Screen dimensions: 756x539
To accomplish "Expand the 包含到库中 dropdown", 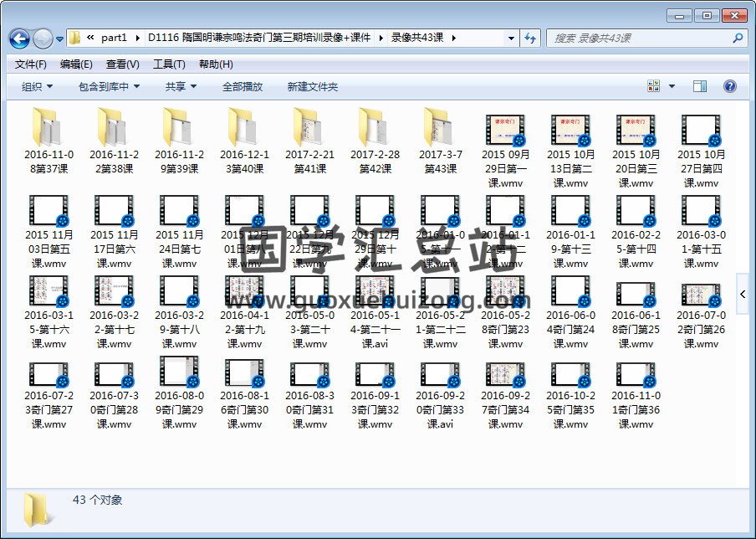I will click(109, 86).
